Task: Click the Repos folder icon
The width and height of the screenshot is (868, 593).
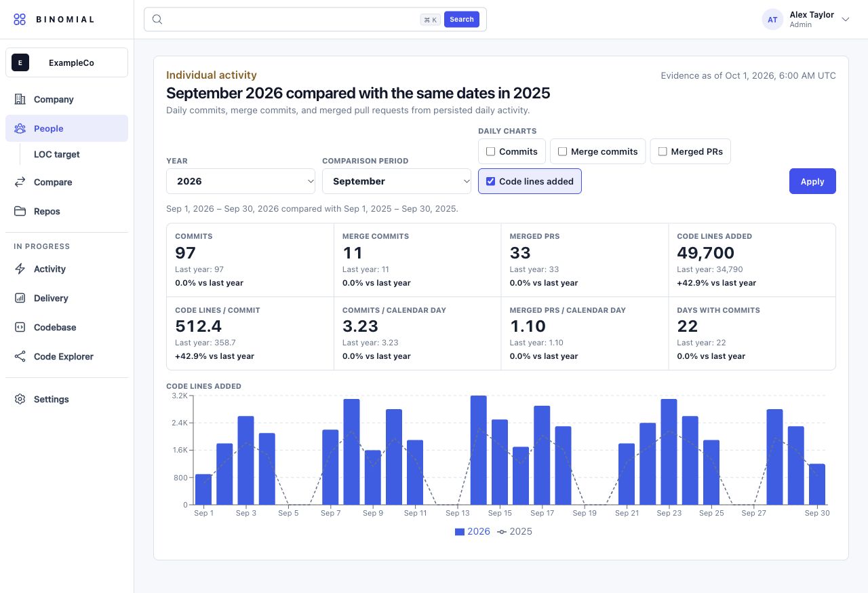Action: coord(20,211)
